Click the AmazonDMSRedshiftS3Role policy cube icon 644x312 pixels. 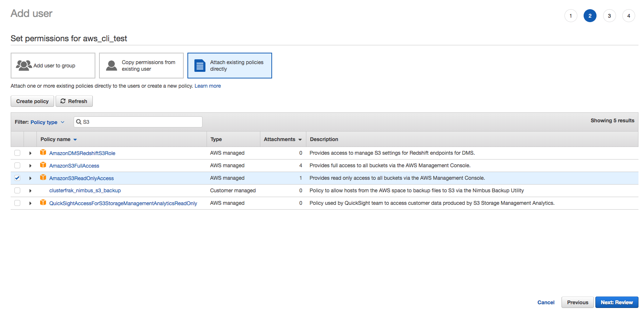click(x=43, y=153)
